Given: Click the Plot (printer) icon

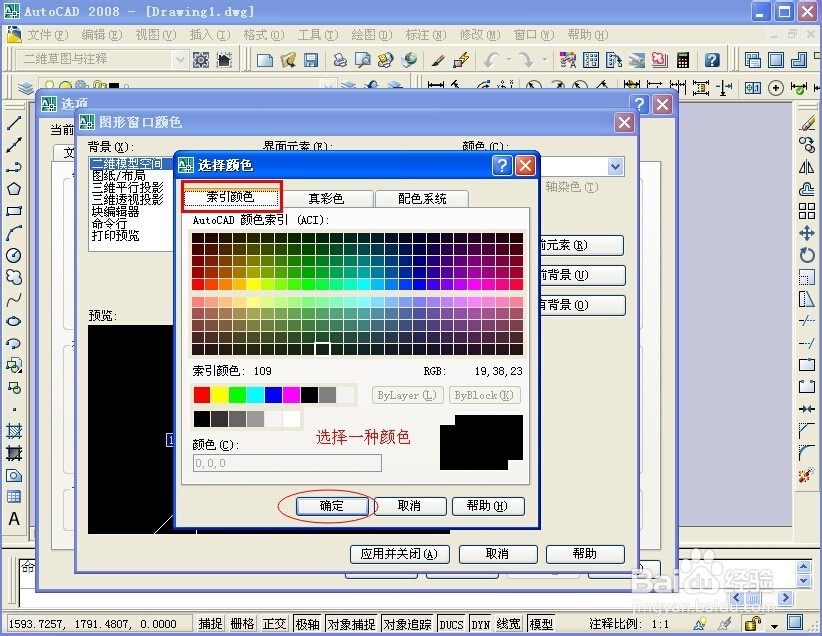Looking at the screenshot, I should (x=340, y=60).
